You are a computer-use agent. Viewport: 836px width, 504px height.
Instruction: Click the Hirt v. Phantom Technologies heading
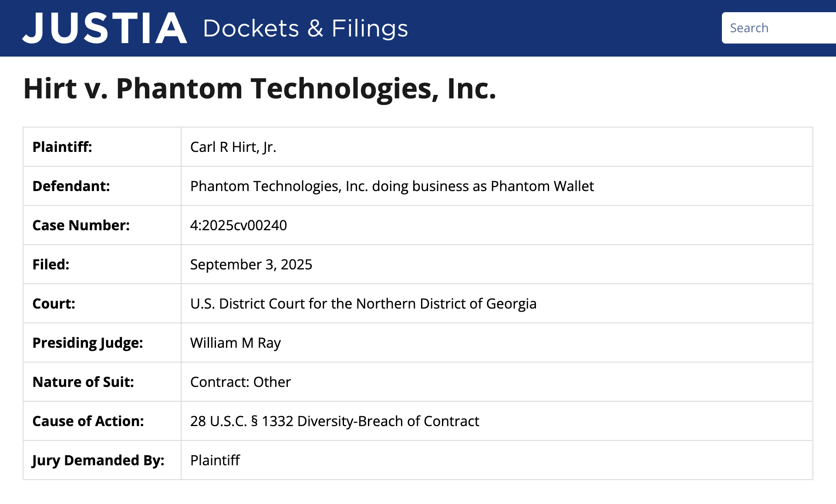260,88
